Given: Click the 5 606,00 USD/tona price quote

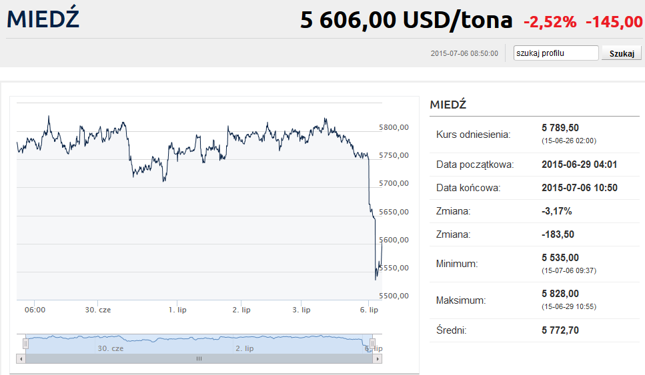Looking at the screenshot, I should click(406, 20).
